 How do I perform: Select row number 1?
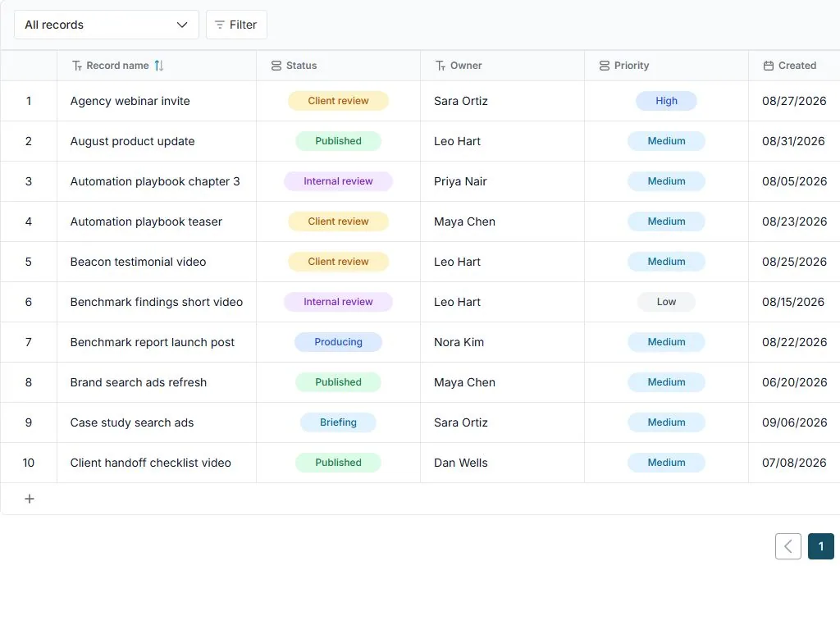click(29, 101)
